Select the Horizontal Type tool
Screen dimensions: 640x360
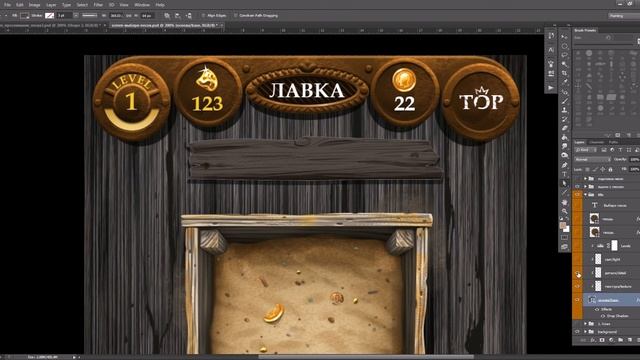click(565, 174)
